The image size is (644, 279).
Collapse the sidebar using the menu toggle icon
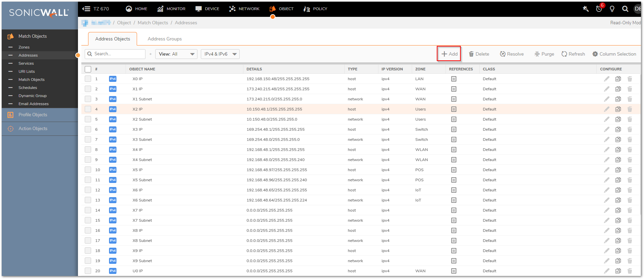86,9
